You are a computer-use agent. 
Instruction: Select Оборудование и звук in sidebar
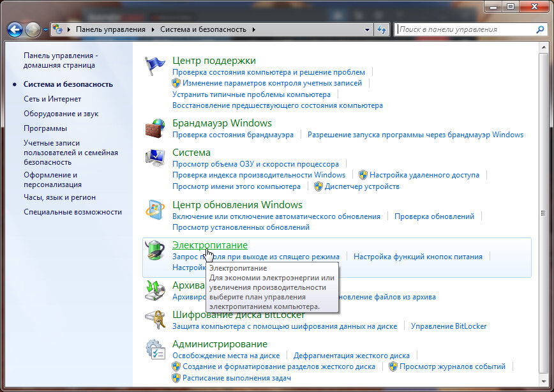pyautogui.click(x=61, y=114)
